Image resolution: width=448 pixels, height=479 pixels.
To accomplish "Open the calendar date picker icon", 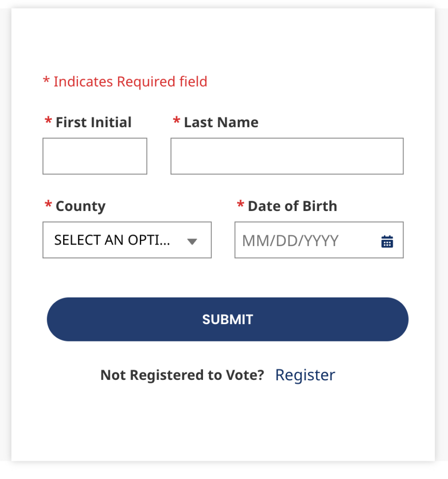I will point(387,241).
